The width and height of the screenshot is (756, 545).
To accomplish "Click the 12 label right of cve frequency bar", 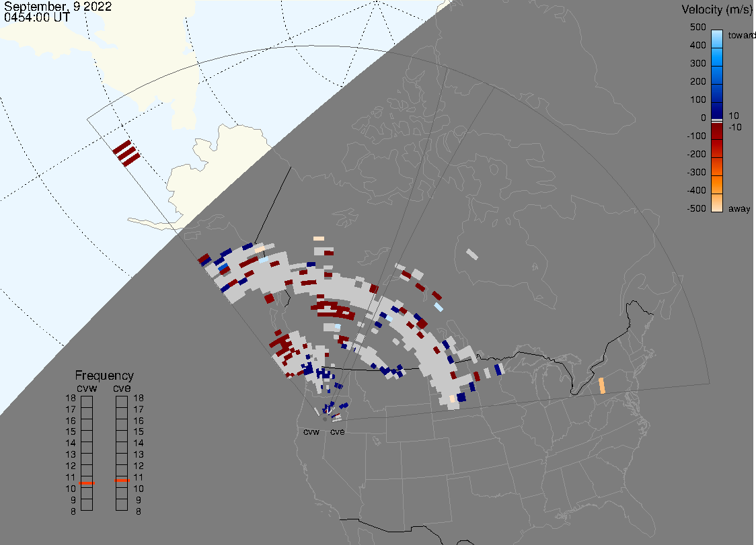I will pos(139,466).
